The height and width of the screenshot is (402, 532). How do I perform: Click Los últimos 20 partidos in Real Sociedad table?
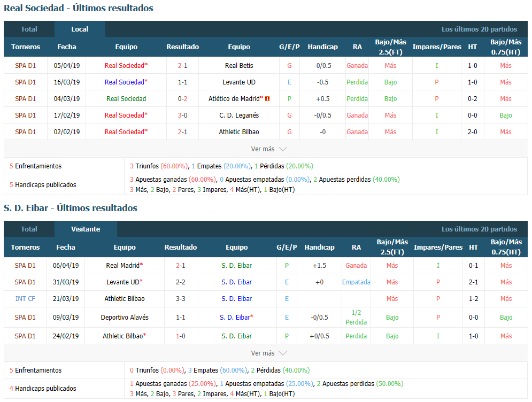[479, 29]
